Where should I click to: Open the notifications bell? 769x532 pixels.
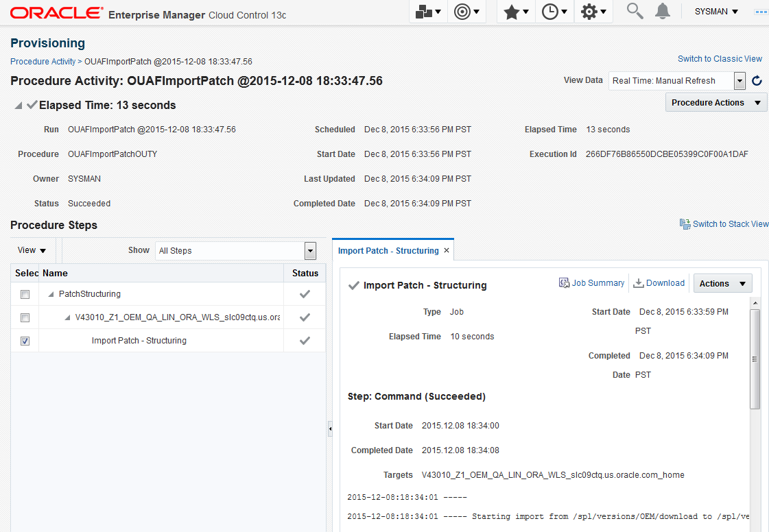[x=663, y=11]
